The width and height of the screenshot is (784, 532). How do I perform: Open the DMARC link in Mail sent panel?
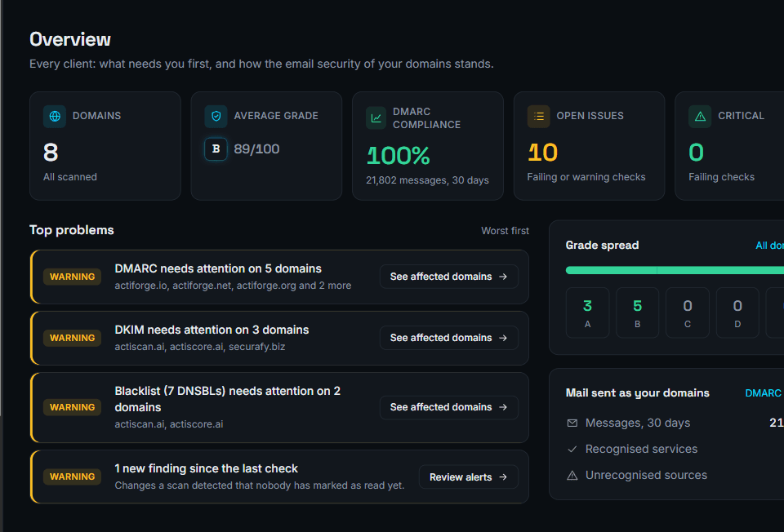pos(763,393)
